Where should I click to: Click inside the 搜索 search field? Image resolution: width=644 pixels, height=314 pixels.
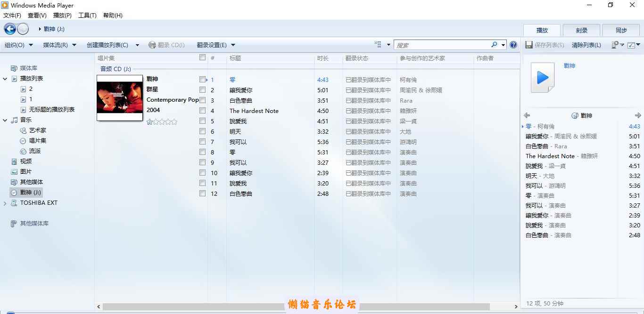pos(442,45)
